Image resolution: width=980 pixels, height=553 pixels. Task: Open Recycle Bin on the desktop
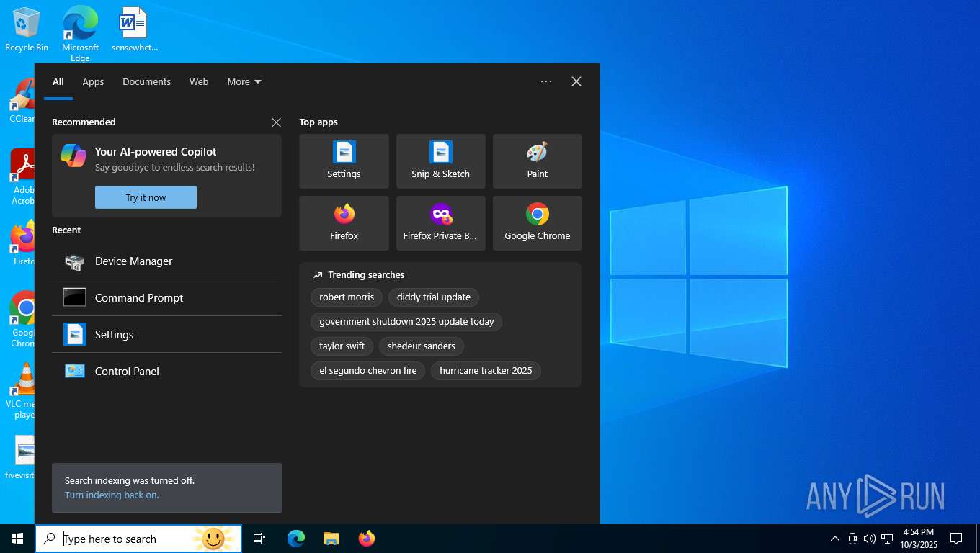coord(27,30)
